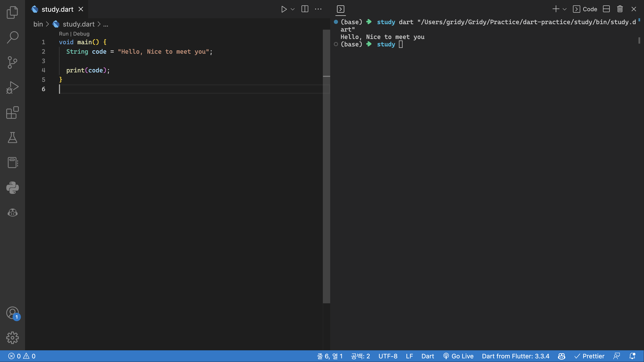The height and width of the screenshot is (362, 644).
Task: Kill terminal with the trash icon
Action: click(x=620, y=9)
